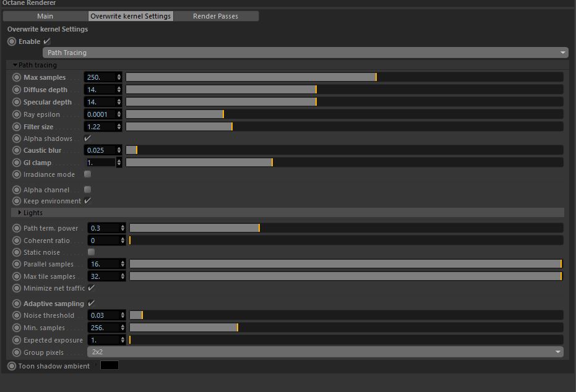Screen dimensions: 576x392
Task: Click the animation dot beside Caustic blur
Action: click(x=17, y=150)
